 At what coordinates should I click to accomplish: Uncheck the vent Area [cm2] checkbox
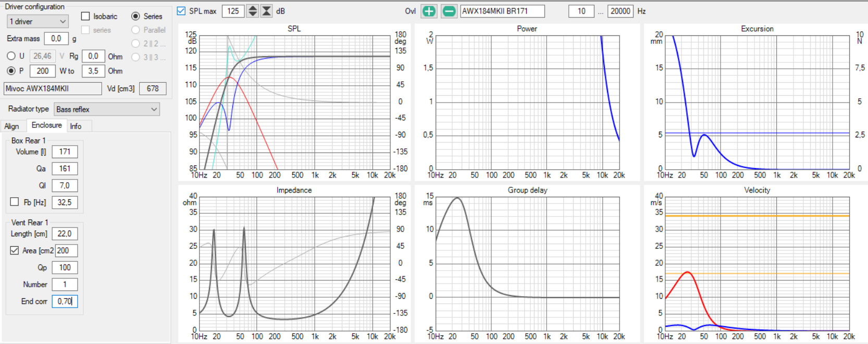click(x=15, y=250)
